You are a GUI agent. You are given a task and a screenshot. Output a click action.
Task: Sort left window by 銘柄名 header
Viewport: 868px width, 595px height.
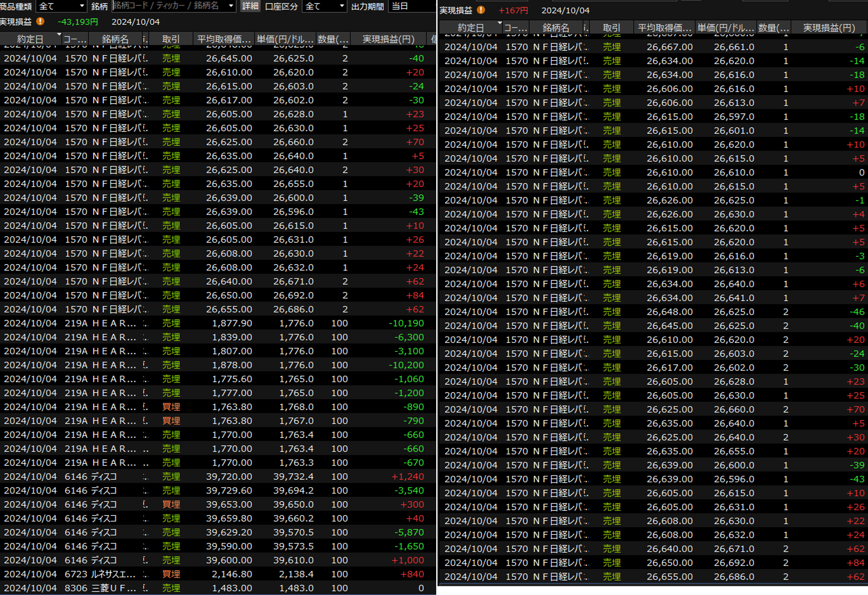point(115,39)
